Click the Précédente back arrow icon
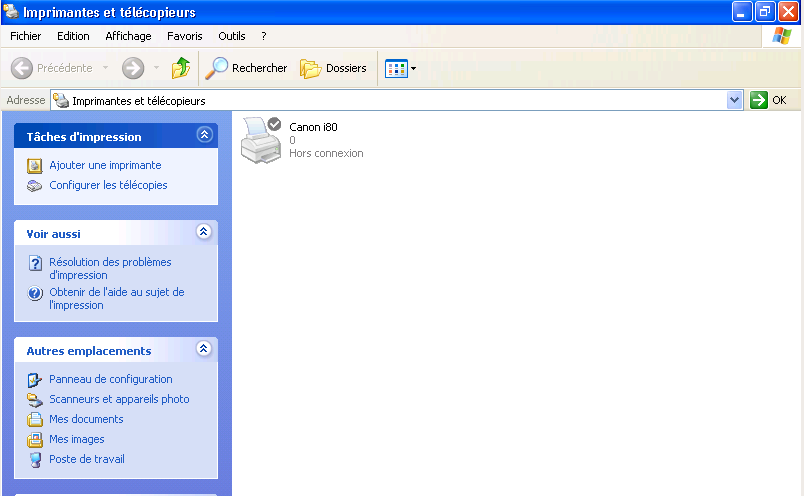804x496 pixels. tap(22, 68)
